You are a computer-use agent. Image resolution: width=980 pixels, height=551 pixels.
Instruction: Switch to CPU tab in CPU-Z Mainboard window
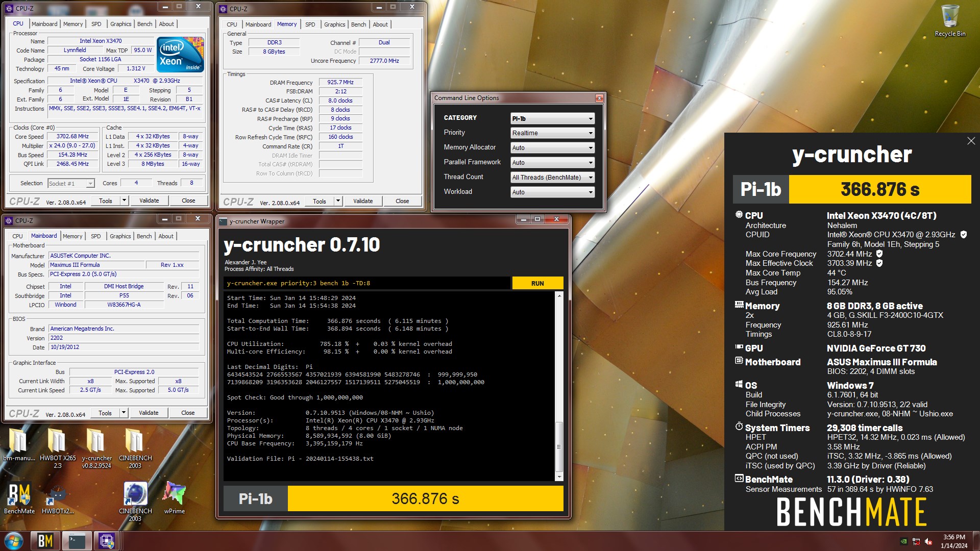tap(17, 236)
